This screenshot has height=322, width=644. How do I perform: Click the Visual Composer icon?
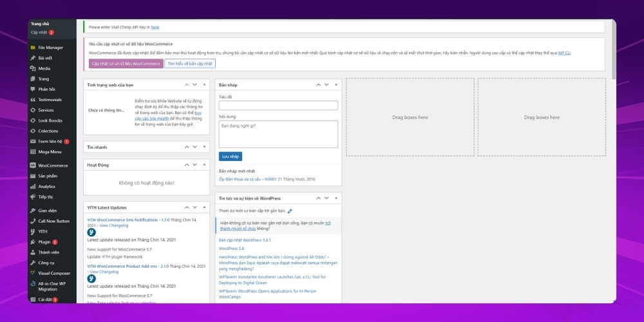33,273
